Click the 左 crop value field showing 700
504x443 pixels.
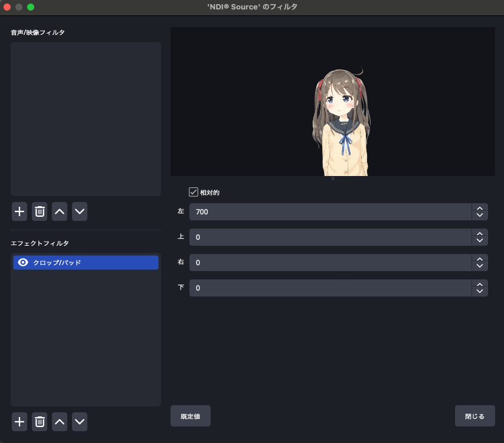330,211
